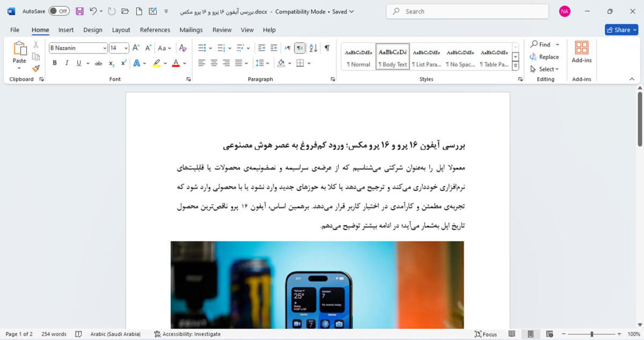644x340 pixels.
Task: Center the paragraph text
Action: (x=214, y=63)
